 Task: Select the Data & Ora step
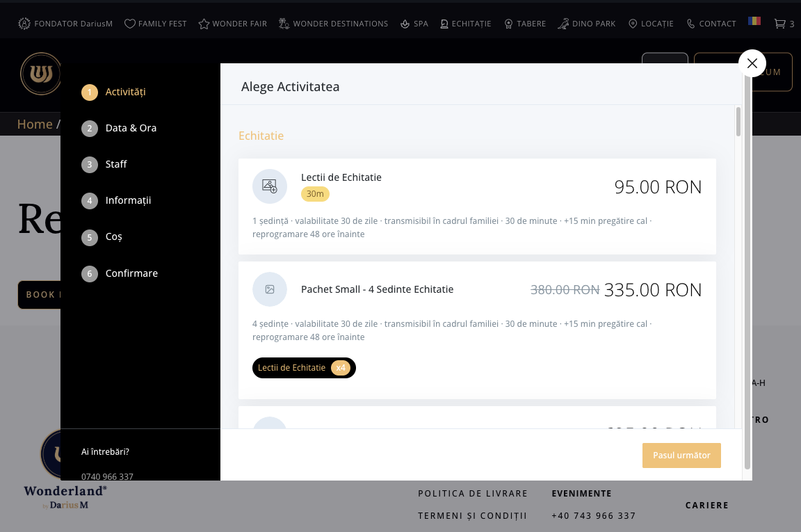pyautogui.click(x=131, y=128)
